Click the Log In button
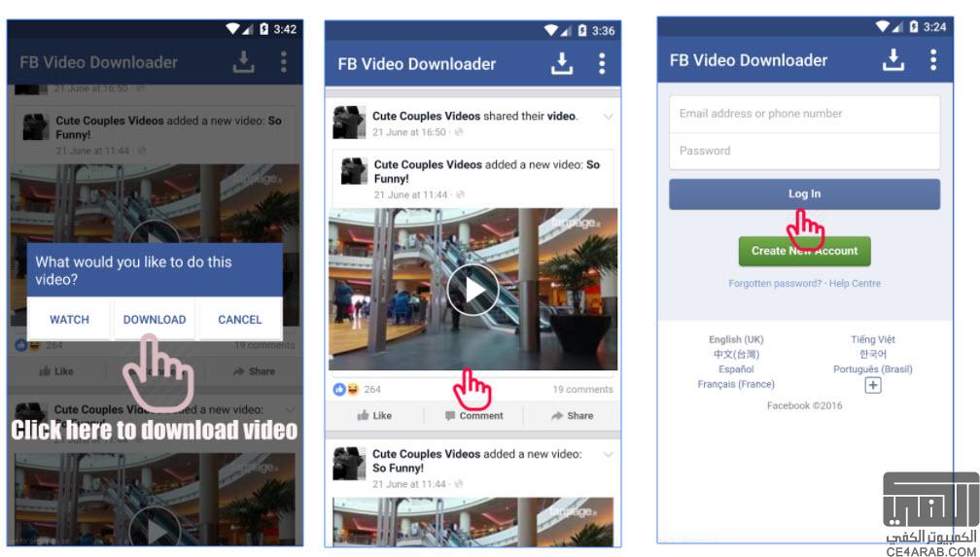Screen dimensions: 980x557 pyautogui.click(x=804, y=193)
